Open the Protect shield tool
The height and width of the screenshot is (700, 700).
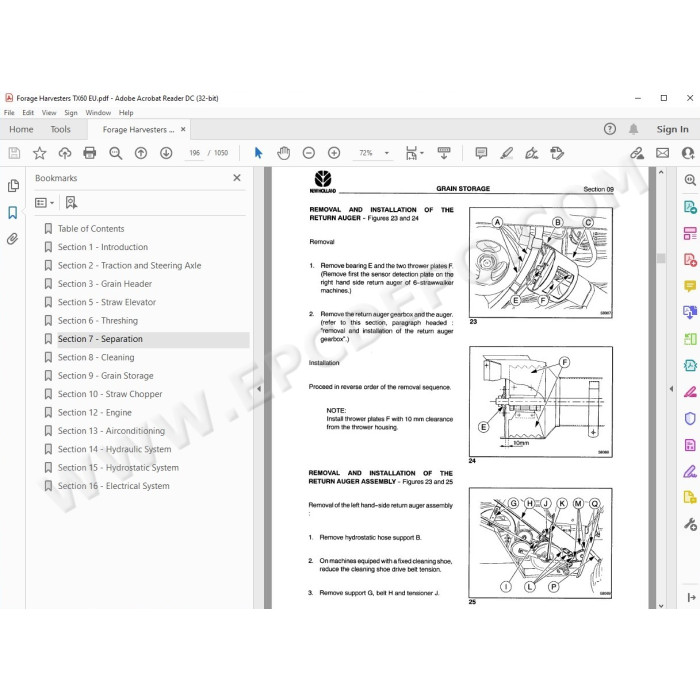pos(690,418)
